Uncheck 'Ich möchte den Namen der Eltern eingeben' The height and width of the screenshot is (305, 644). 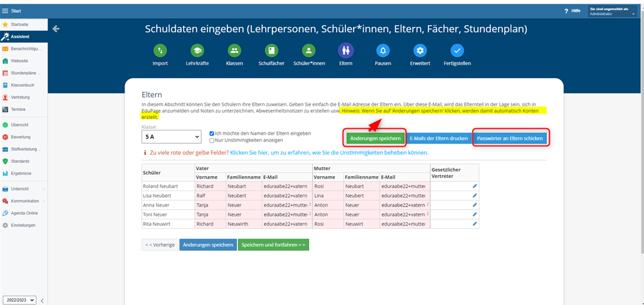point(212,133)
